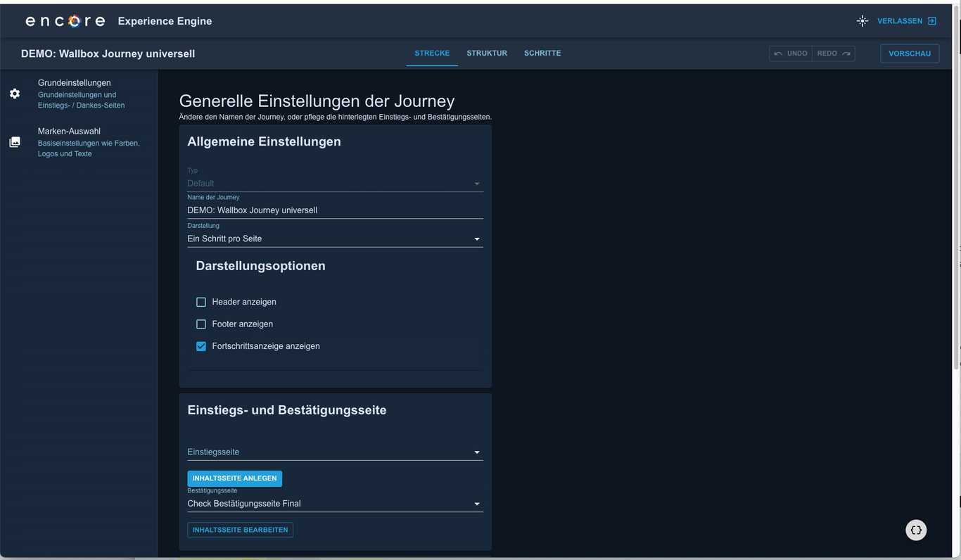This screenshot has height=560, width=961.
Task: Disable Fortschrittsanzeige anzeigen
Action: point(201,345)
